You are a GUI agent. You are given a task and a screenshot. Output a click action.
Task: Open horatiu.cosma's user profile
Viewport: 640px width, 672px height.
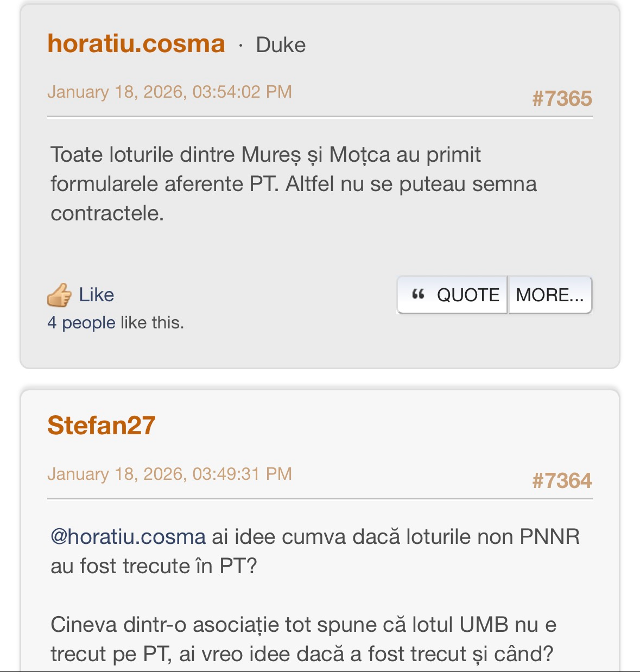tap(136, 43)
